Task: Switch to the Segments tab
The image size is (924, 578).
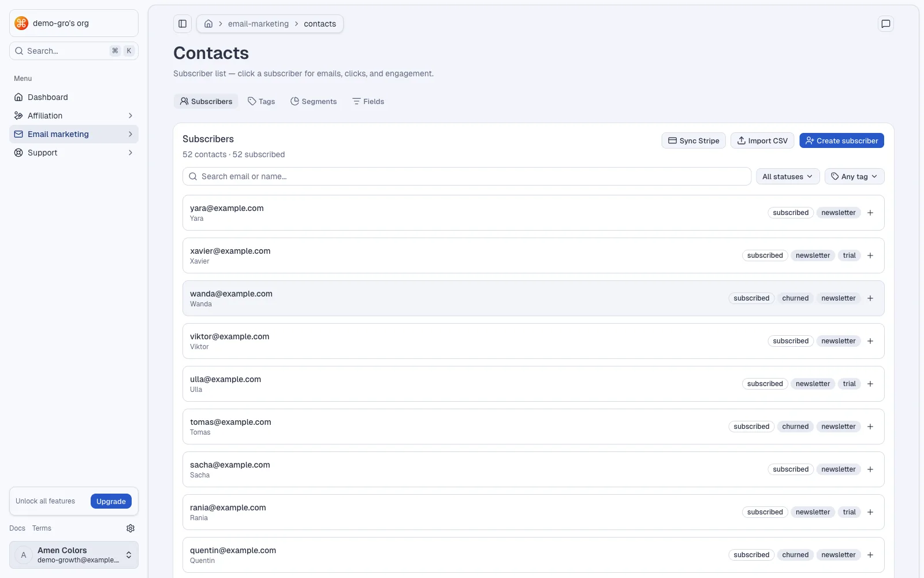Action: point(314,101)
